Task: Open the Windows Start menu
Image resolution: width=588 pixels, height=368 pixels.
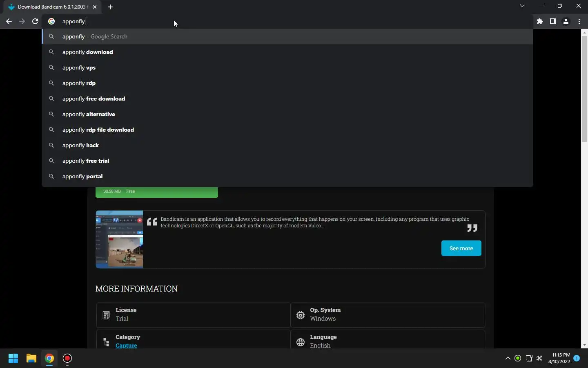Action: pos(13,358)
